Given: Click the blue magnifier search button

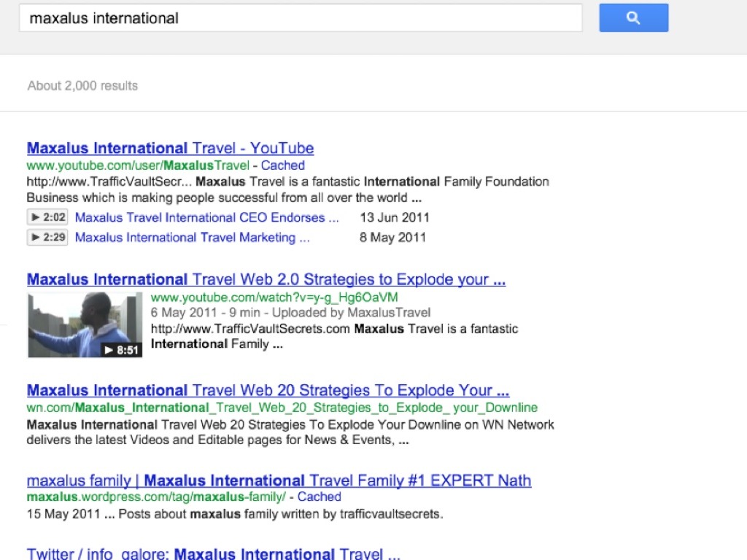Looking at the screenshot, I should [633, 18].
